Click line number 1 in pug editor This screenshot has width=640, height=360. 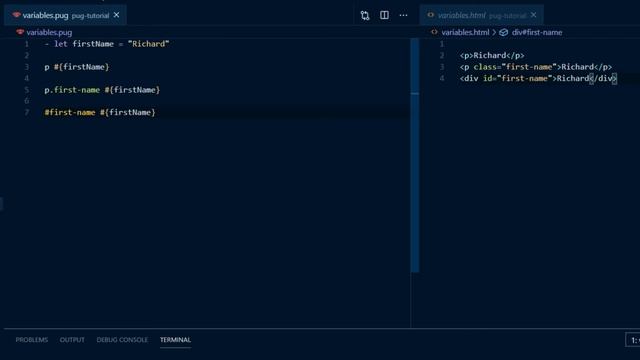[27, 44]
